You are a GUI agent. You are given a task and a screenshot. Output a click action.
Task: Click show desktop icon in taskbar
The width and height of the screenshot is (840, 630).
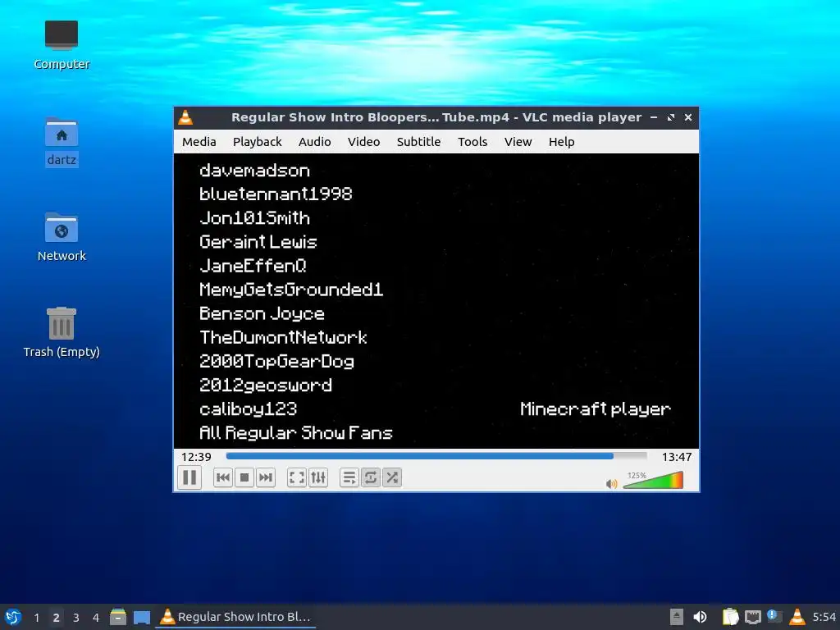141,617
